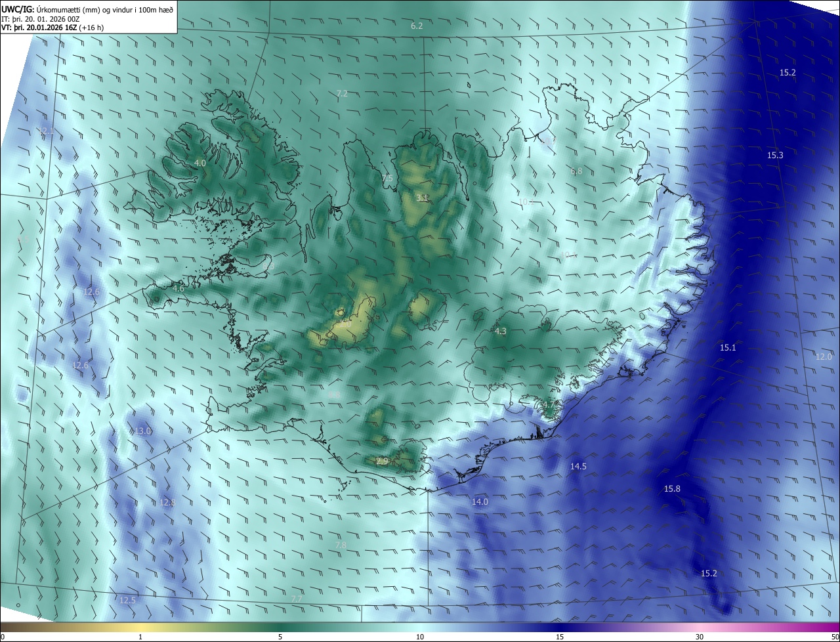Click the 15.3 value label over the sea
Image resolution: width=840 pixels, height=642 pixels.
[775, 155]
